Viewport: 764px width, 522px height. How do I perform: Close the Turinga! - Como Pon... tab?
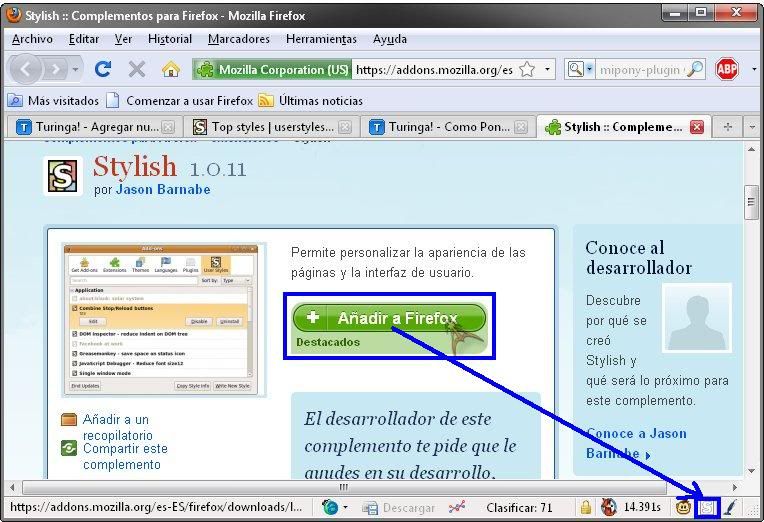(x=521, y=127)
